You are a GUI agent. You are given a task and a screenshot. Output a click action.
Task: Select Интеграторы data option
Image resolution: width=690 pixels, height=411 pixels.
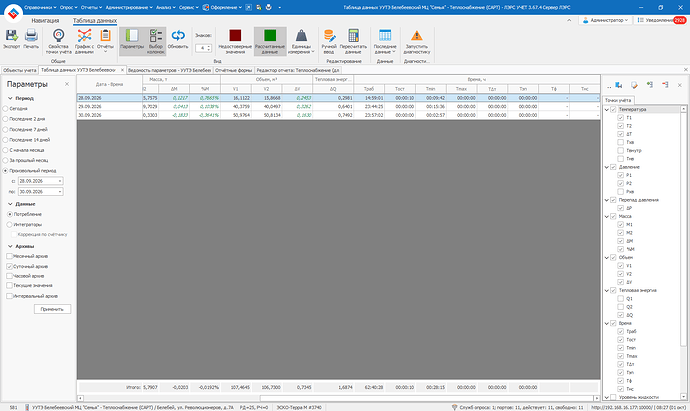24,224
